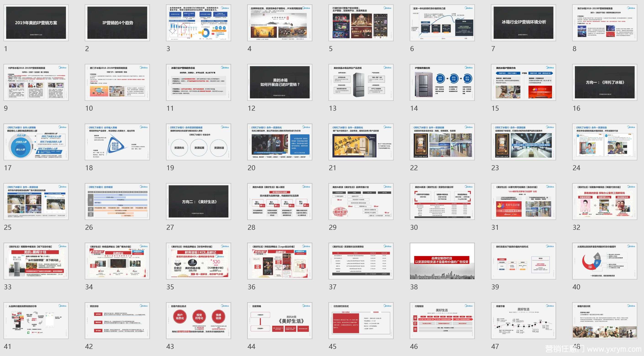Select slide 34 硬广曝光价值
Screen dimensions: 644x356
(117, 261)
